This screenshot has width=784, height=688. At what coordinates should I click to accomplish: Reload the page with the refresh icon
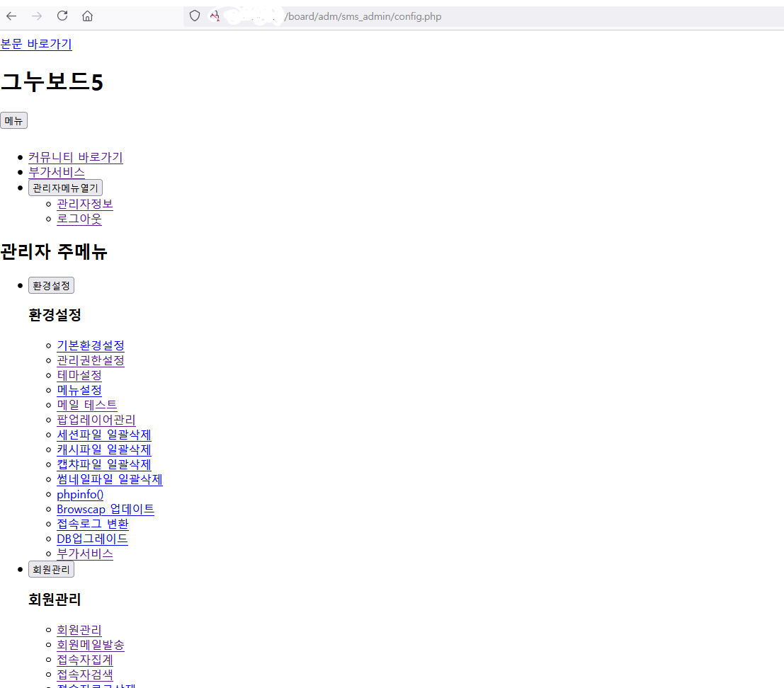pyautogui.click(x=62, y=16)
